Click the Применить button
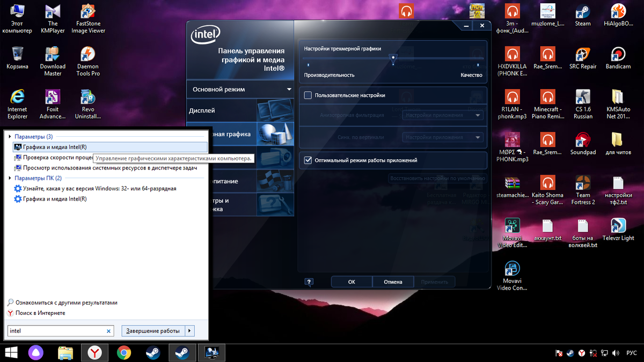The height and width of the screenshot is (362, 644). [x=434, y=282]
